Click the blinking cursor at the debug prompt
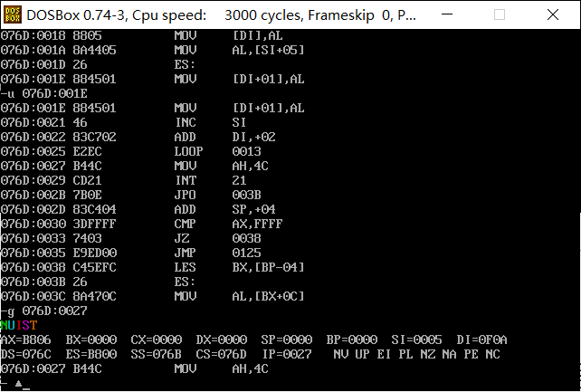The image size is (581, 392). [25, 388]
